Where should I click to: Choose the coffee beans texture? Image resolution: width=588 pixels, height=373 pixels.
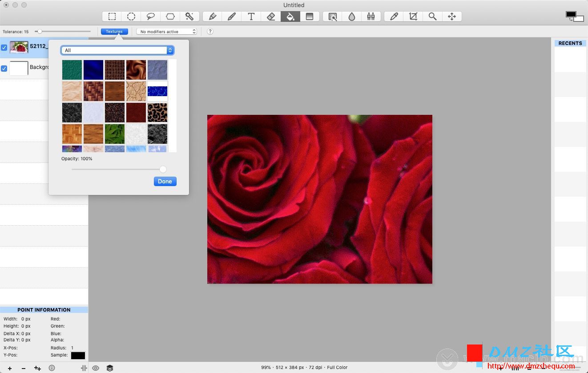(115, 113)
